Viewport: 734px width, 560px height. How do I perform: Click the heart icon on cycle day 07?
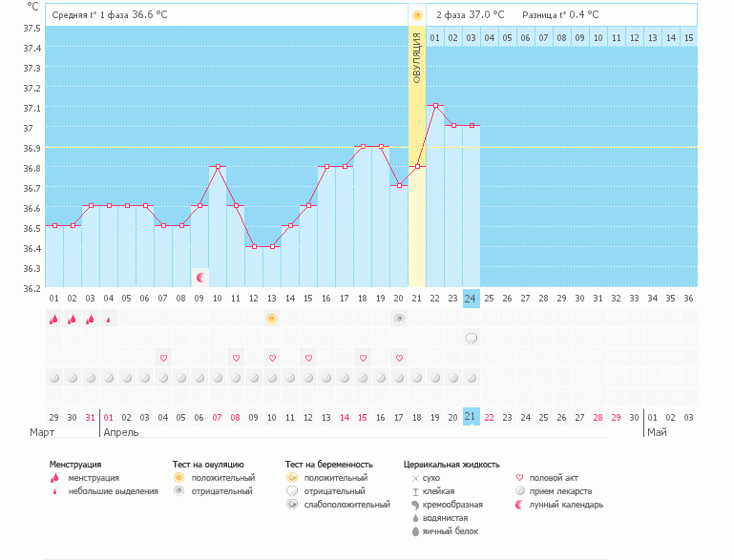[163, 358]
